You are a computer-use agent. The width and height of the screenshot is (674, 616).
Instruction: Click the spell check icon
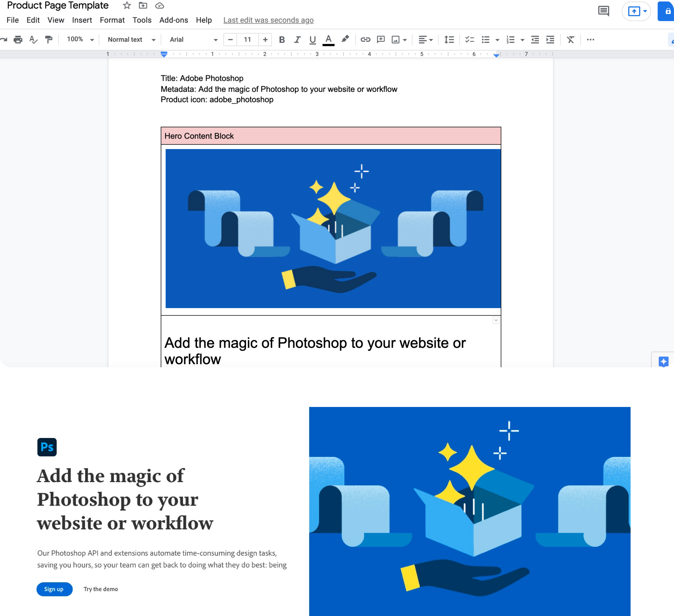(x=33, y=40)
